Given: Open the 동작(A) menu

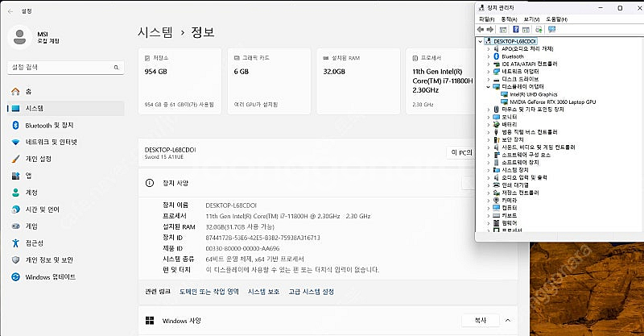Looking at the screenshot, I should 509,19.
